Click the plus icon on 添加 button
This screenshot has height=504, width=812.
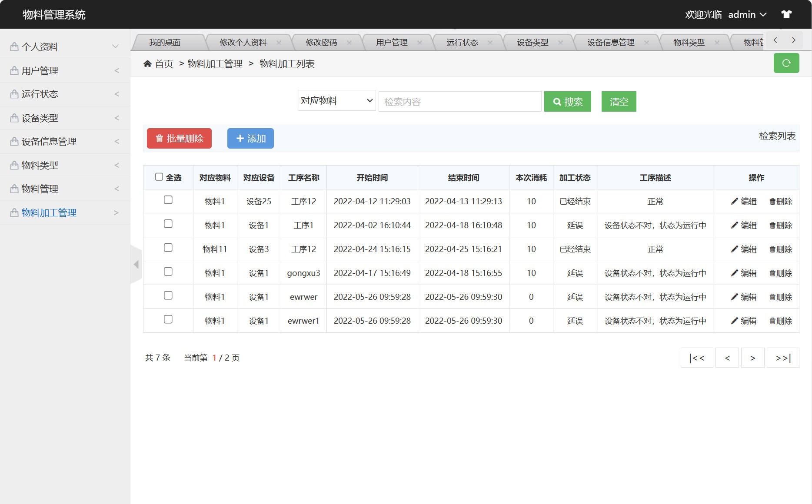point(240,138)
